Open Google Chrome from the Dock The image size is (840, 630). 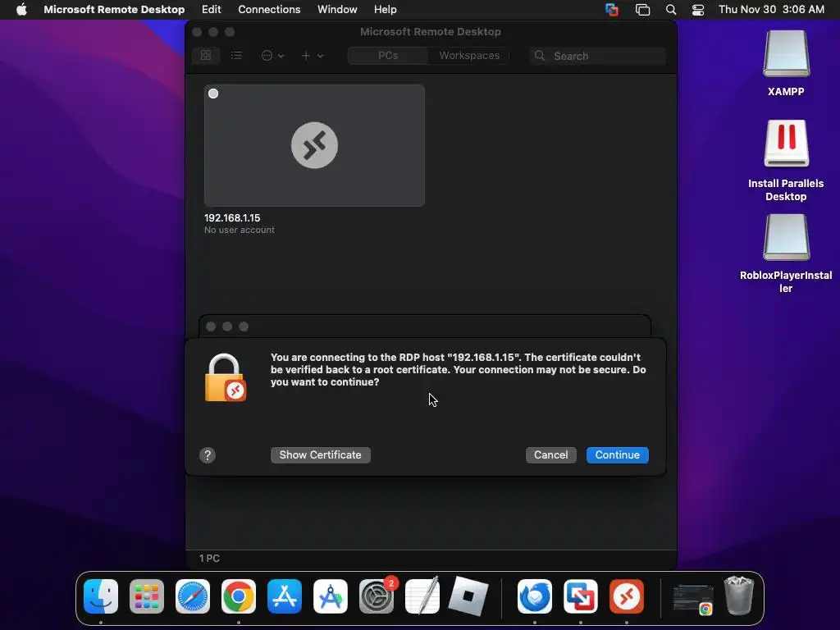[239, 596]
